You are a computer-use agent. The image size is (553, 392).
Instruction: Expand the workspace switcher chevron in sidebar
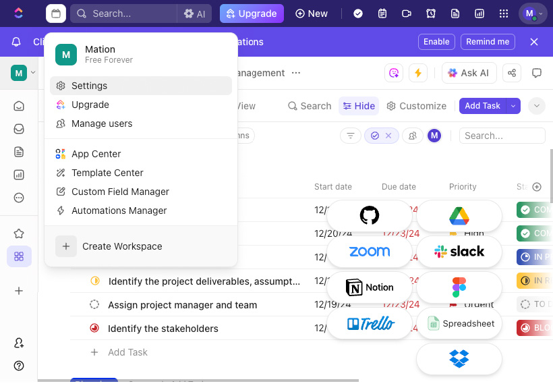pyautogui.click(x=33, y=72)
